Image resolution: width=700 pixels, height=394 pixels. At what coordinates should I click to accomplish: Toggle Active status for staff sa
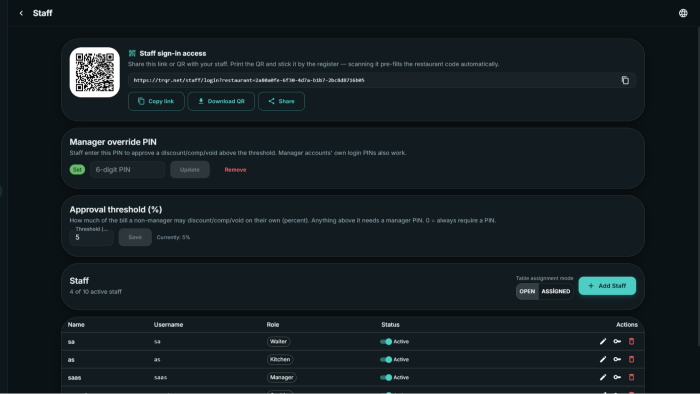click(386, 341)
